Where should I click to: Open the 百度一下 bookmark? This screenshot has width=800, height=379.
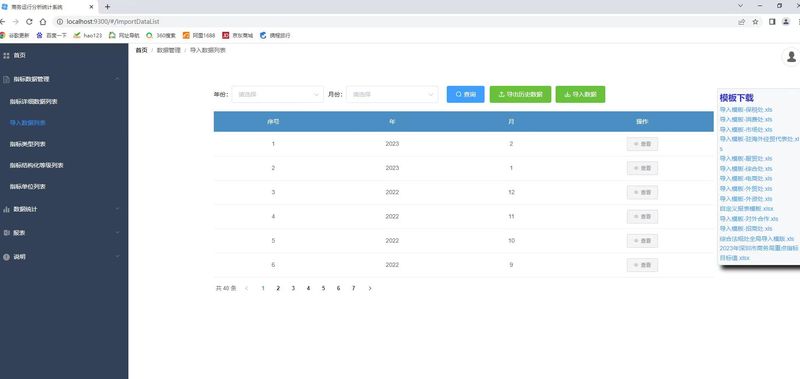click(51, 36)
